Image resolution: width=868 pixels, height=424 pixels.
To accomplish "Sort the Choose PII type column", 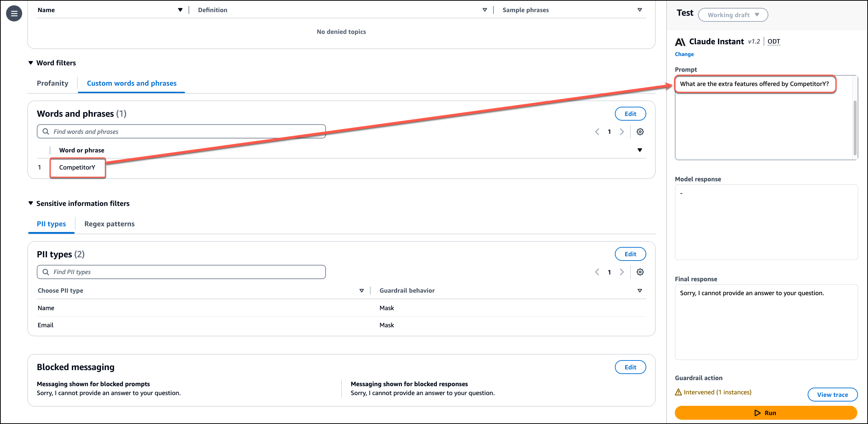I will tap(361, 291).
